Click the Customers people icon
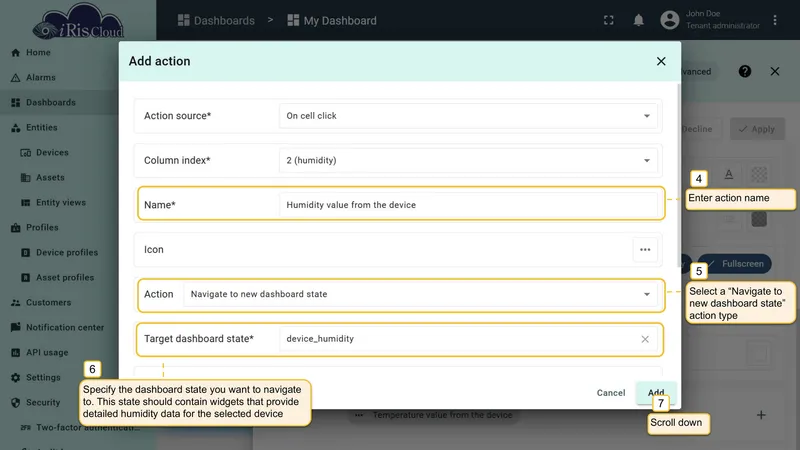 pyautogui.click(x=15, y=303)
